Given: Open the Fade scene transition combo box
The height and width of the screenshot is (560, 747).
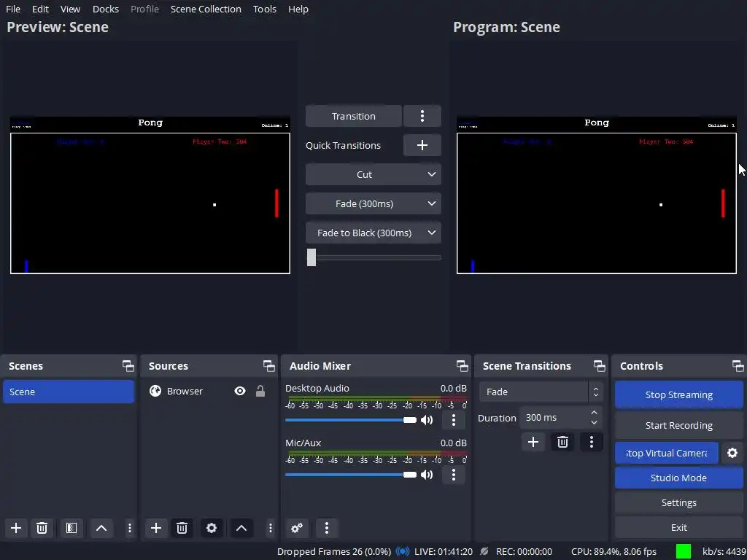Looking at the screenshot, I should coord(541,392).
